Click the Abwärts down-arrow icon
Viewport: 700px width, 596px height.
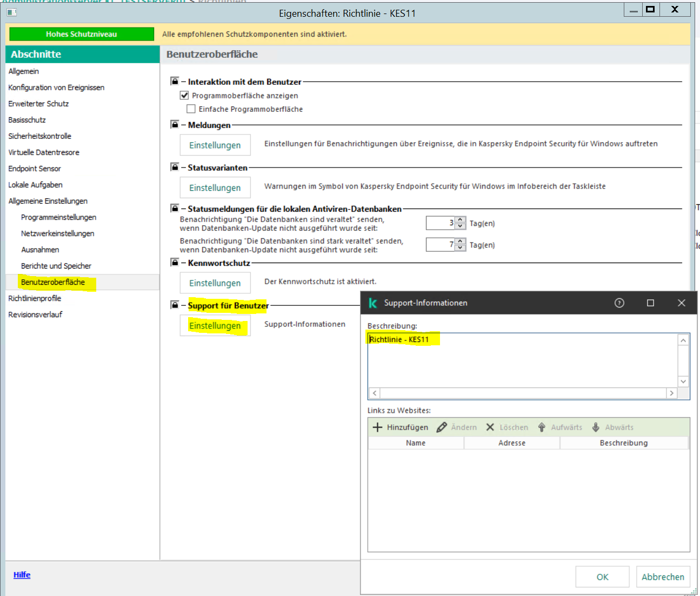(596, 427)
